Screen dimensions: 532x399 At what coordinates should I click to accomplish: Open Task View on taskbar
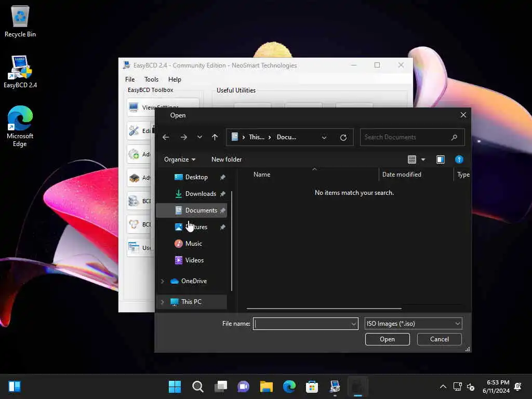click(x=220, y=387)
